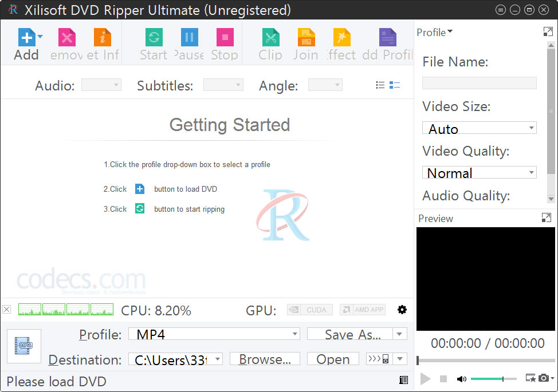
Task: Click the add-to-clip filmstrip star icon
Action: pyautogui.click(x=531, y=378)
